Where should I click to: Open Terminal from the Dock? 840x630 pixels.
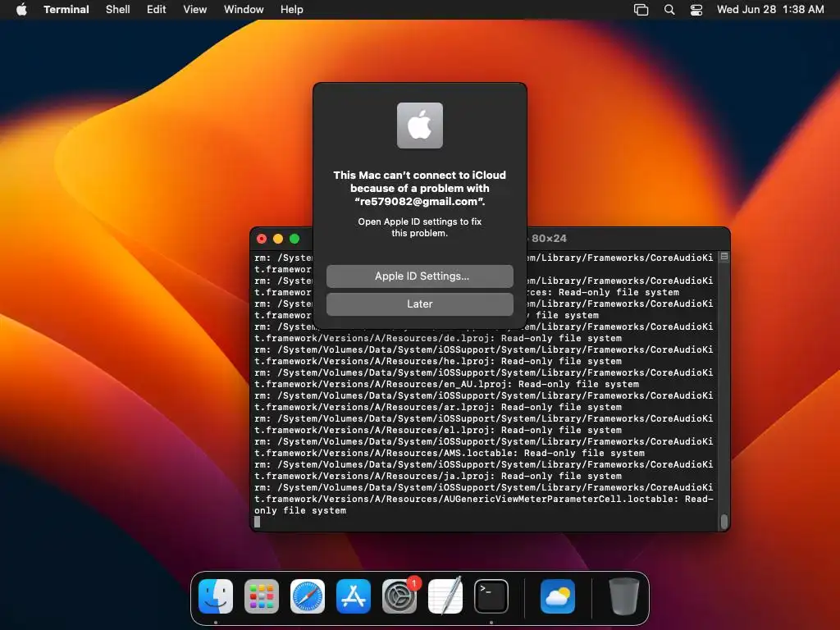click(x=491, y=596)
